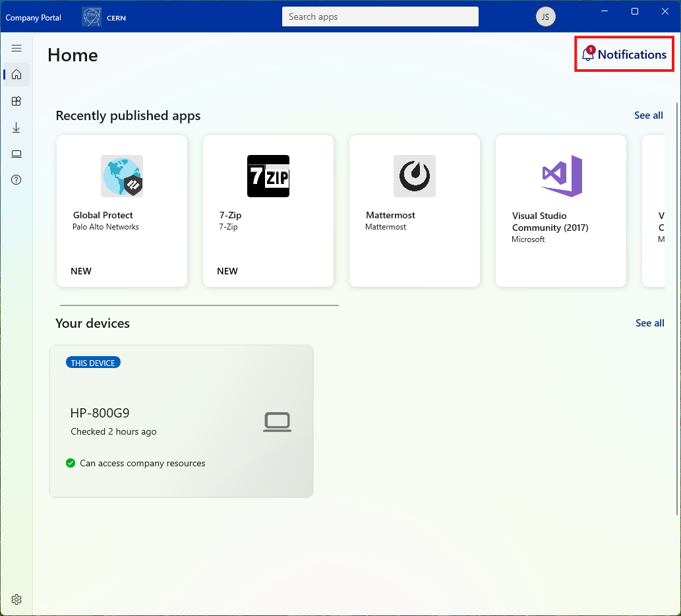
Task: Open the 7-Zip app tile
Action: (268, 211)
